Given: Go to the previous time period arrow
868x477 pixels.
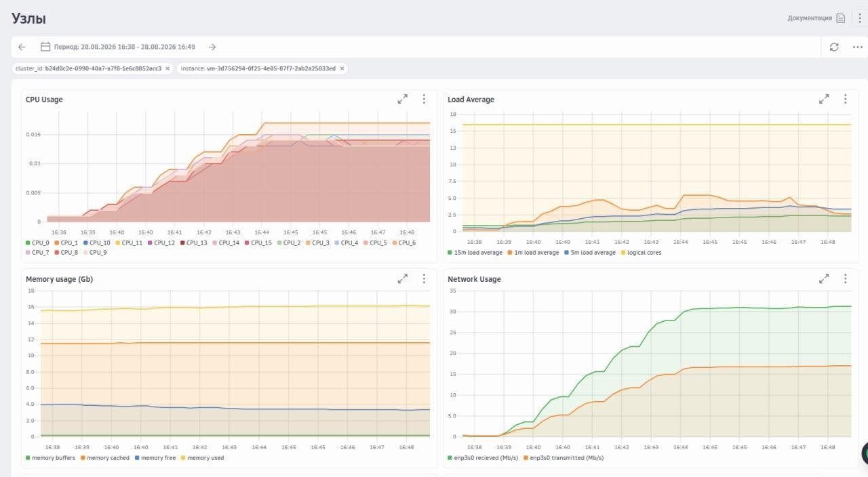Looking at the screenshot, I should click(x=22, y=47).
